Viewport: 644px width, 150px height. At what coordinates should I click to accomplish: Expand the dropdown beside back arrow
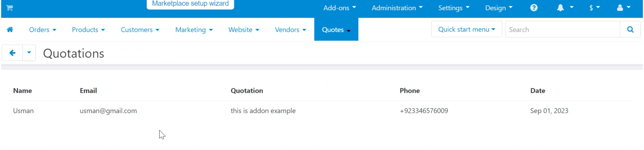(29, 53)
